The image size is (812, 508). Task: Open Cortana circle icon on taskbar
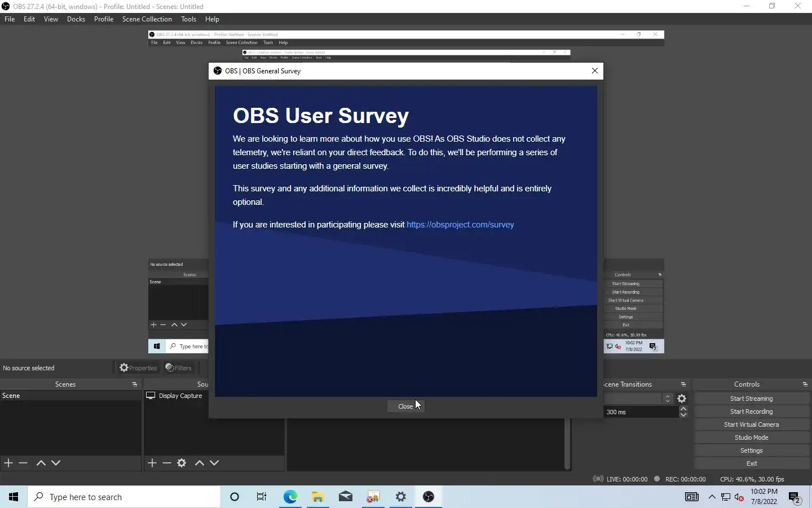coord(235,497)
